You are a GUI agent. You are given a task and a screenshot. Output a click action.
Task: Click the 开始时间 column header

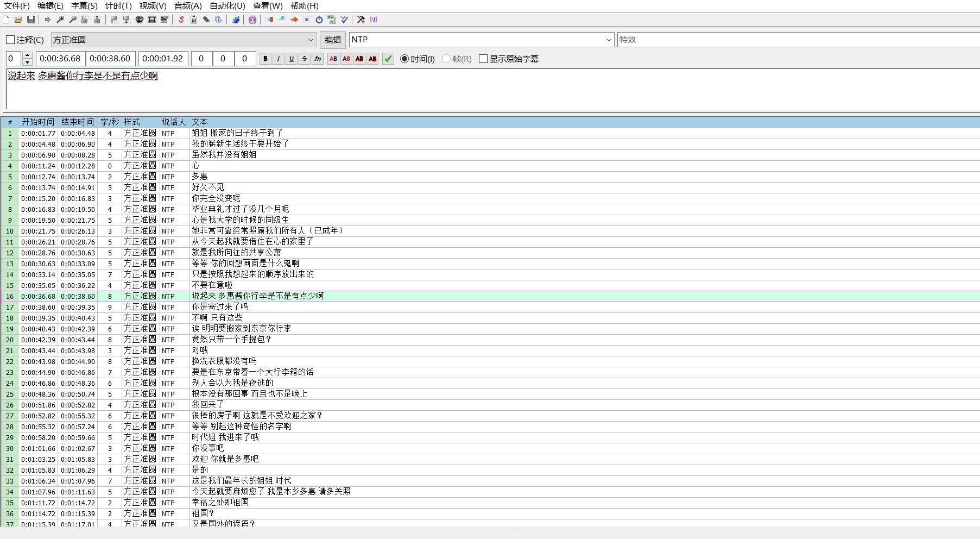pos(38,122)
